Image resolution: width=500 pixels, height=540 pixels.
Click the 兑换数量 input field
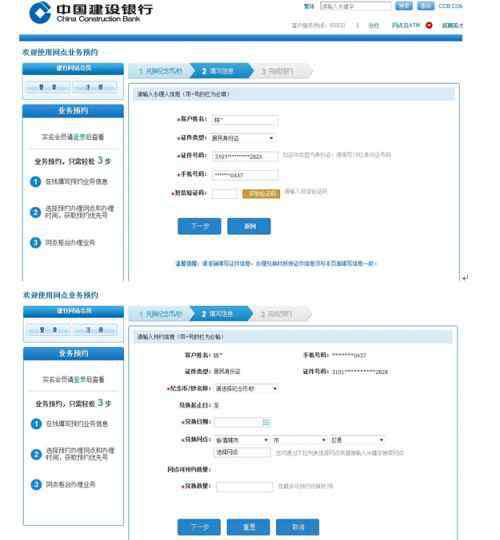[244, 486]
